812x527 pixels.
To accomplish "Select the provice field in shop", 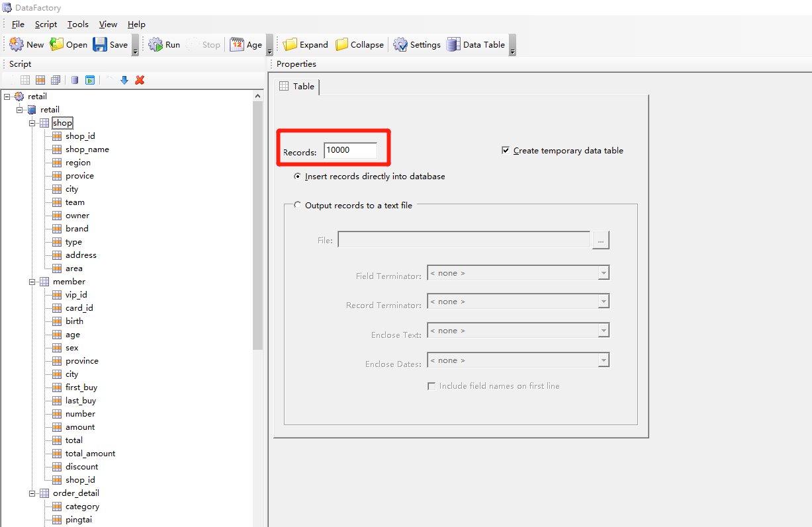I will coord(79,176).
